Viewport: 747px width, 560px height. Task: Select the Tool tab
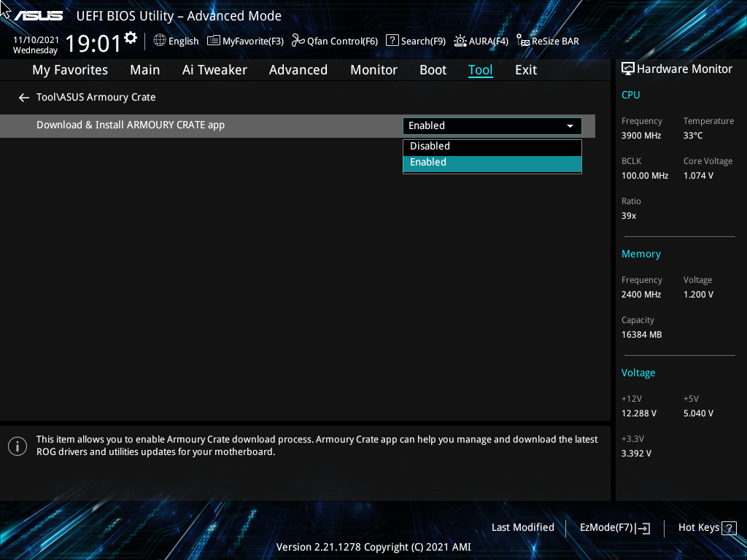(480, 70)
